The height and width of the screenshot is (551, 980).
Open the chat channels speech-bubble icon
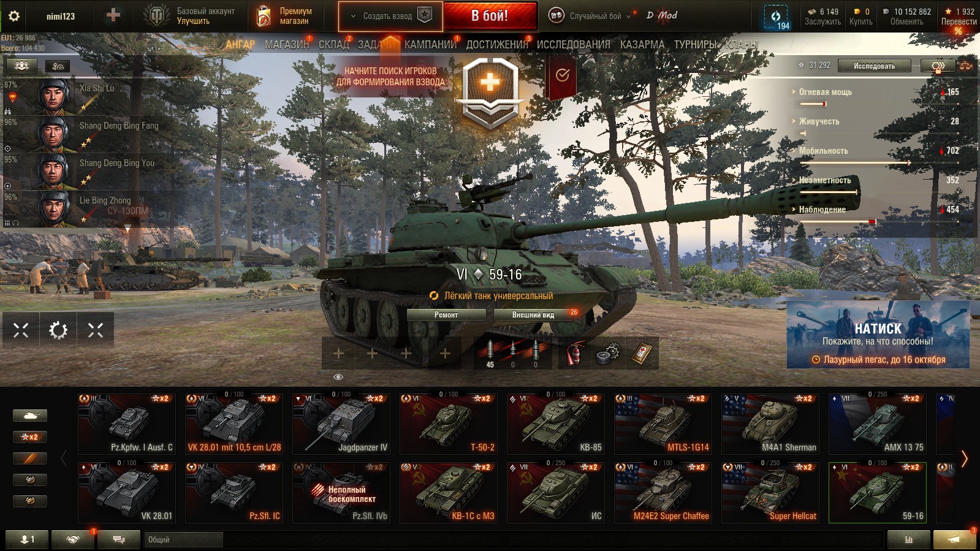pos(119,539)
